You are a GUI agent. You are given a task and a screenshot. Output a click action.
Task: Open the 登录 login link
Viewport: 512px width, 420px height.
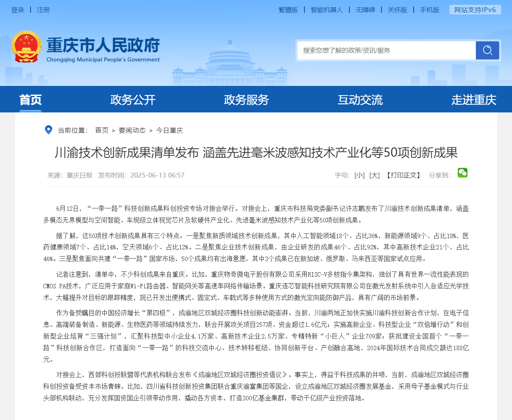[x=18, y=10]
